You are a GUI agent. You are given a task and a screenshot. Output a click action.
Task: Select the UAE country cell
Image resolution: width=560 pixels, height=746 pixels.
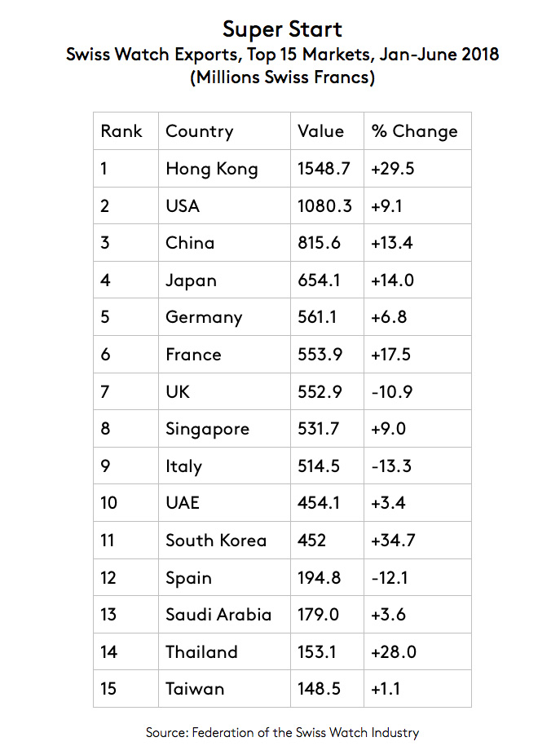182,503
